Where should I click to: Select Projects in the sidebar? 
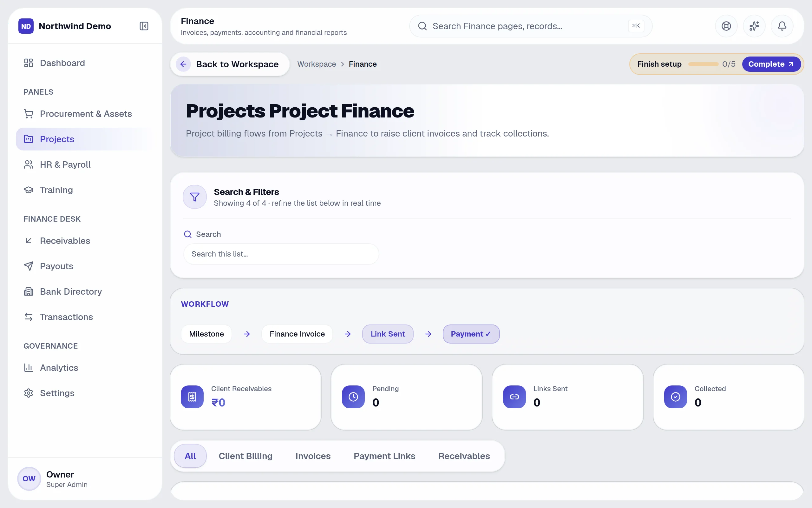point(84,139)
